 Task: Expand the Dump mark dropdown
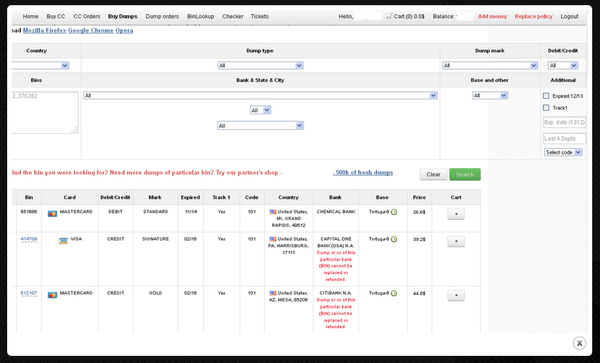click(x=490, y=65)
